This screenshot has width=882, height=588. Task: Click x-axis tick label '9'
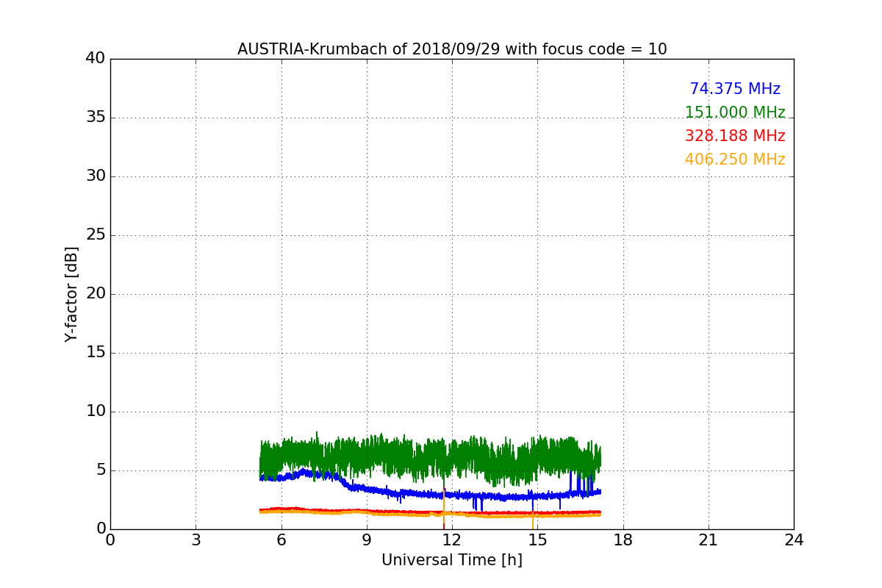pos(367,540)
